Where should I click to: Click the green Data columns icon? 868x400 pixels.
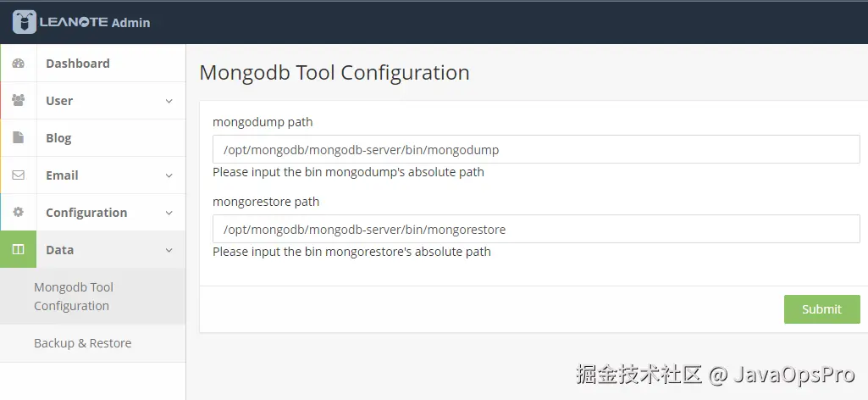coord(19,250)
